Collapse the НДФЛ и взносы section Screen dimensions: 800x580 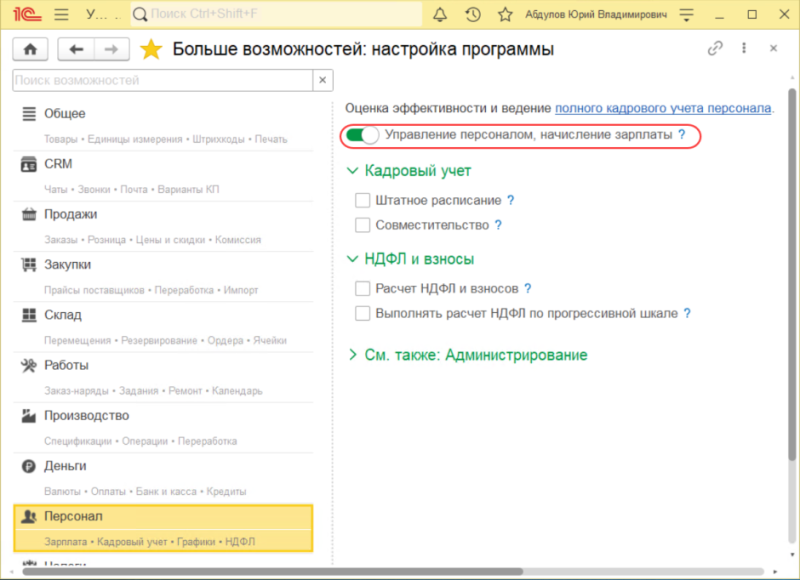coord(352,259)
